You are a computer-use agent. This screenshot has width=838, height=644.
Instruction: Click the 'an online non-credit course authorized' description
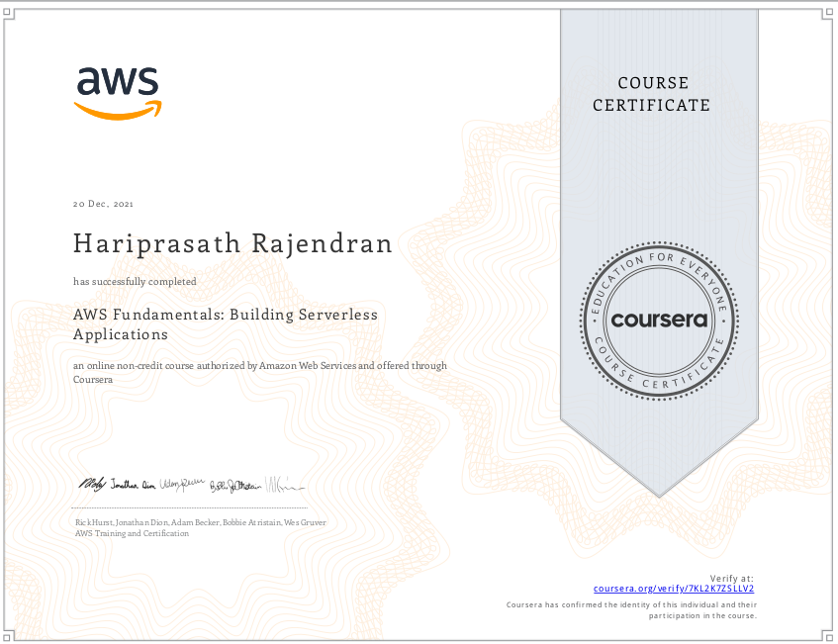pyautogui.click(x=260, y=373)
